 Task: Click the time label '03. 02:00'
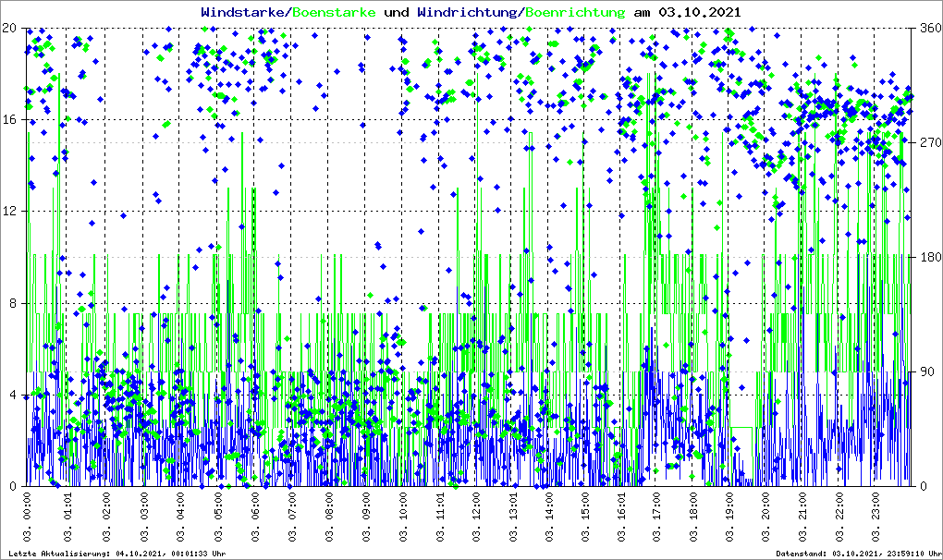pos(106,517)
